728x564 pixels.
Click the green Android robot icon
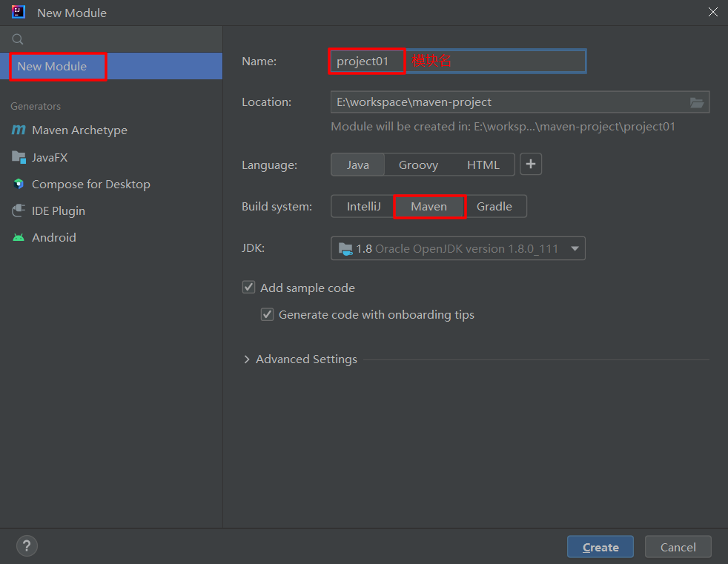click(x=19, y=238)
